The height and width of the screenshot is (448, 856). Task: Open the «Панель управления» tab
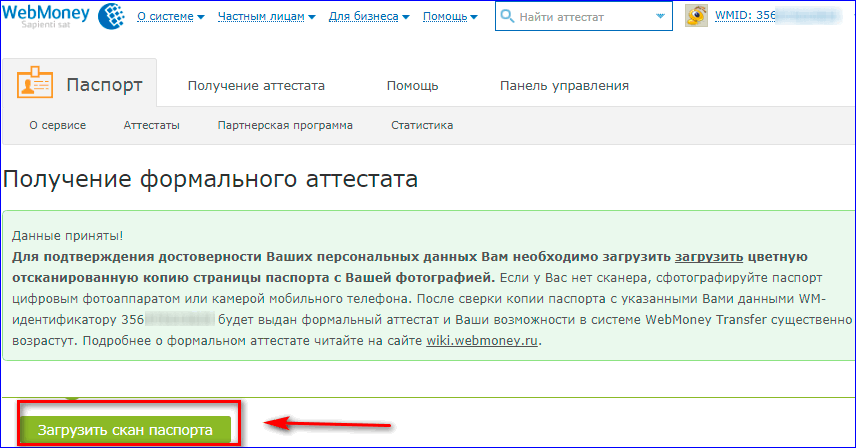pos(564,86)
